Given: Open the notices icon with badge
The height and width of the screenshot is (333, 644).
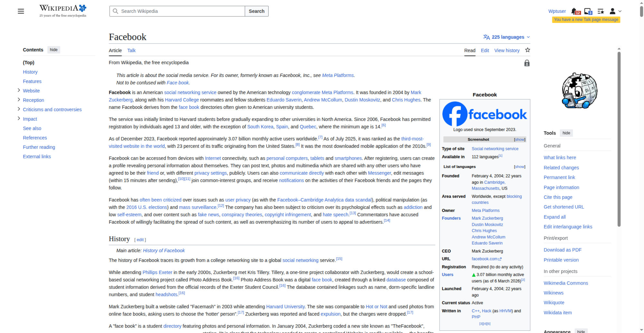Looking at the screenshot, I should point(588,11).
